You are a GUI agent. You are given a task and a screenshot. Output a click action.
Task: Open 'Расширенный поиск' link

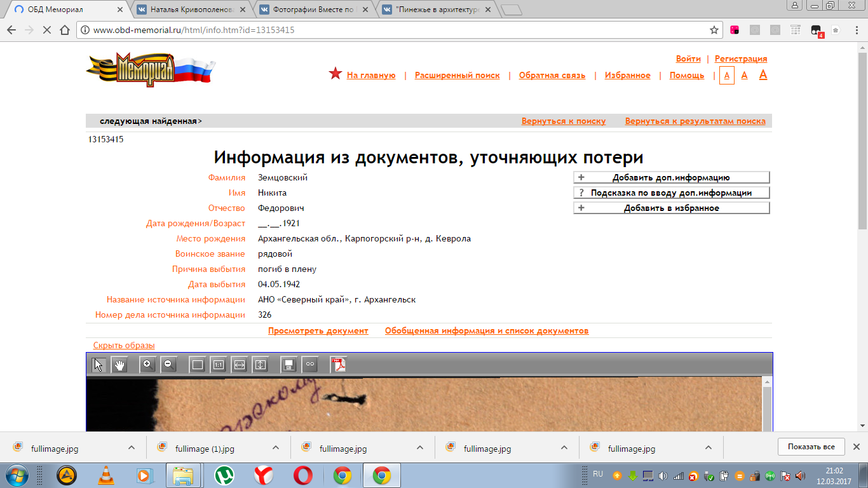458,76
